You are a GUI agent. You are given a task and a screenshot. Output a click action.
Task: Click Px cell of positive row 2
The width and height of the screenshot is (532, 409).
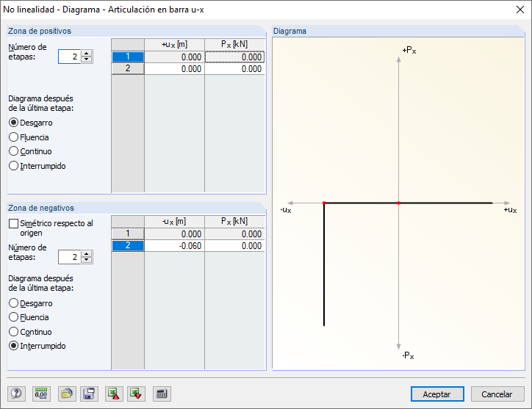[235, 69]
